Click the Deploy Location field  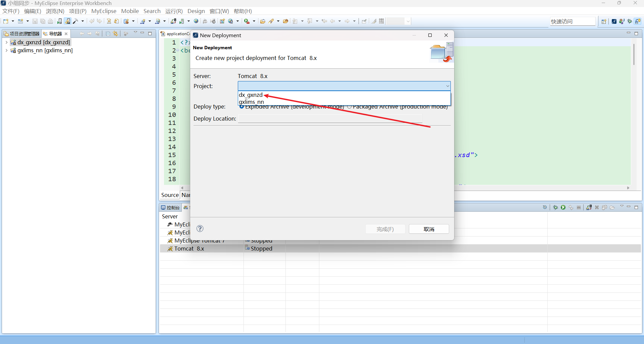click(330, 119)
